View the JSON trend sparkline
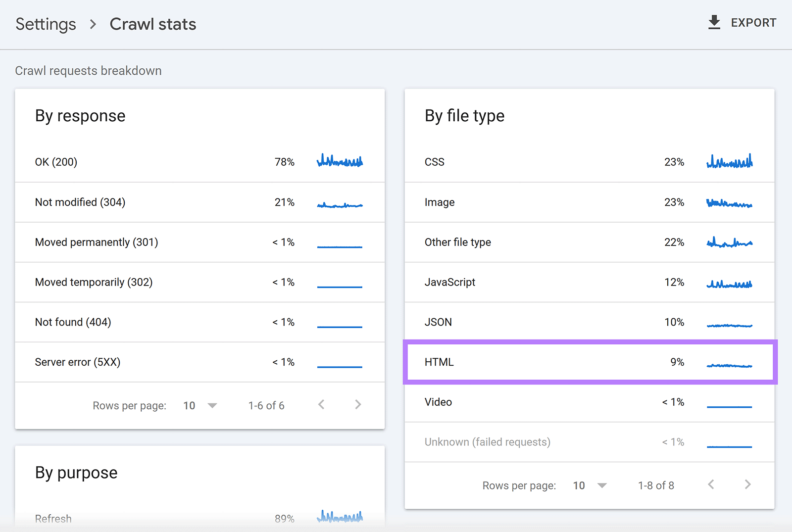Screen dimensions: 792x532 [x=729, y=324]
